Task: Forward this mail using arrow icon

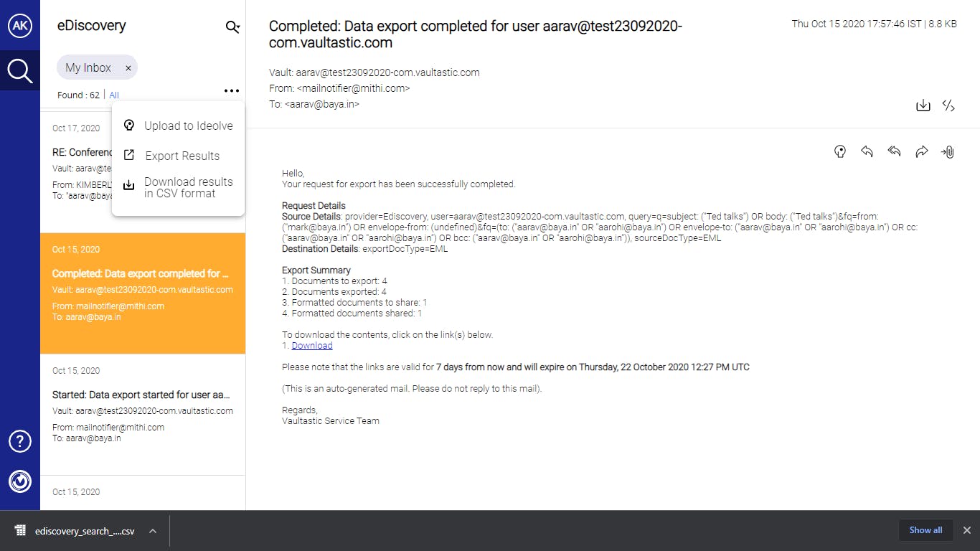Action: pyautogui.click(x=921, y=151)
